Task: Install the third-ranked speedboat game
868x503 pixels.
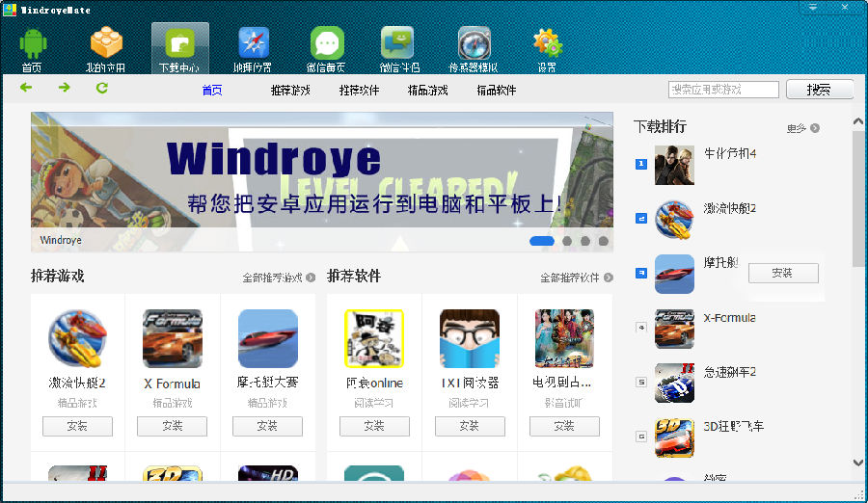Action: coord(783,274)
